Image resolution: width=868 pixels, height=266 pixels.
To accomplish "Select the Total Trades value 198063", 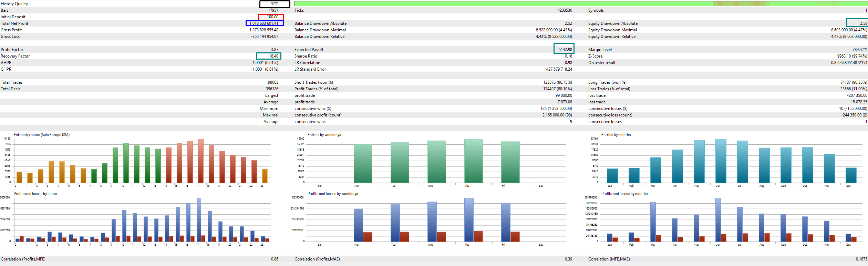I will point(272,82).
